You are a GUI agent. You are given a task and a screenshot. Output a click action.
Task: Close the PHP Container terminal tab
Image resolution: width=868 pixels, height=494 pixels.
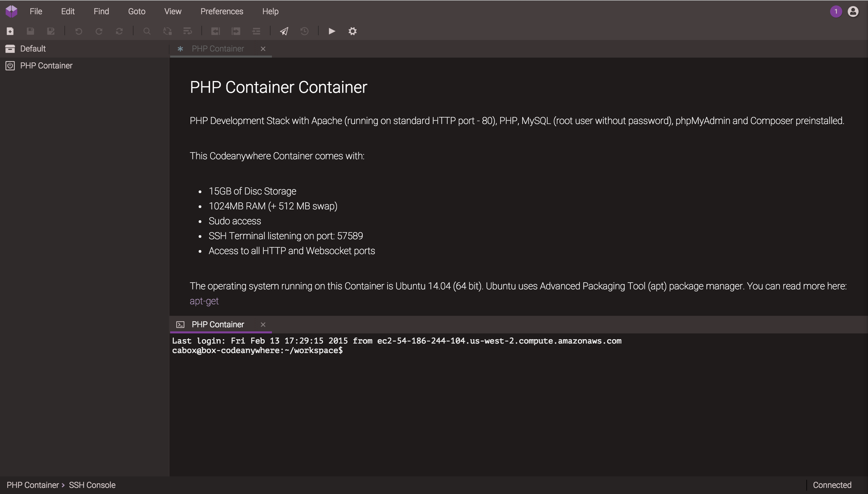(263, 325)
